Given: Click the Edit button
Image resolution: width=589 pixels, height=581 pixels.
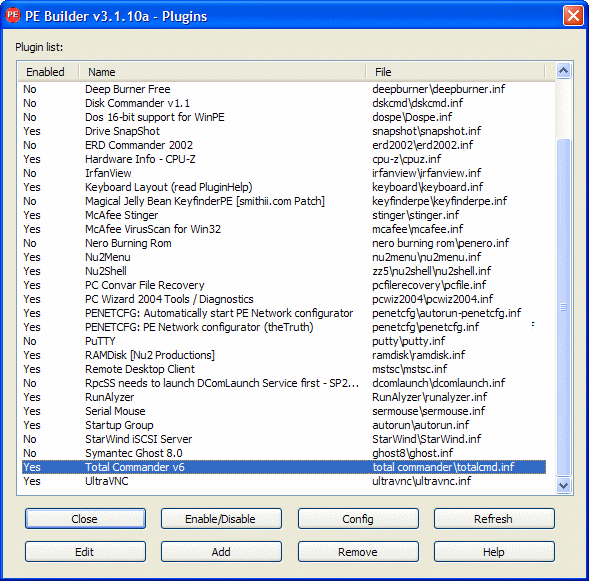Looking at the screenshot, I should click(x=85, y=552).
